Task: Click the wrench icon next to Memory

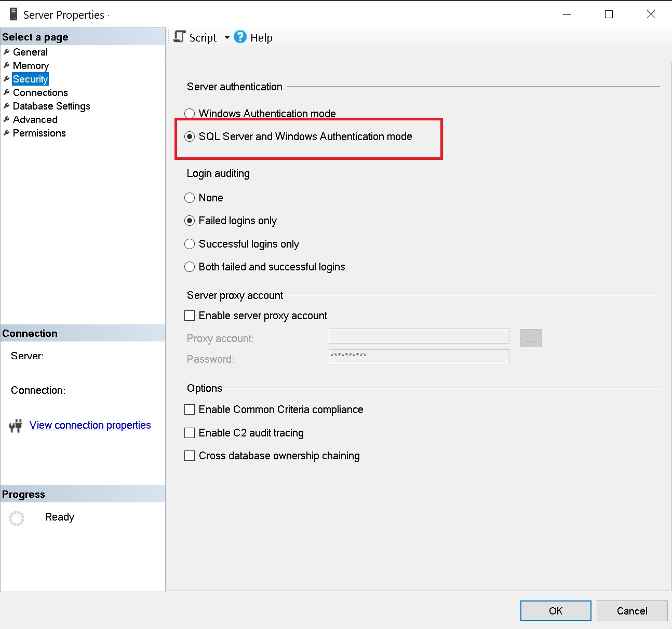Action: pyautogui.click(x=6, y=65)
